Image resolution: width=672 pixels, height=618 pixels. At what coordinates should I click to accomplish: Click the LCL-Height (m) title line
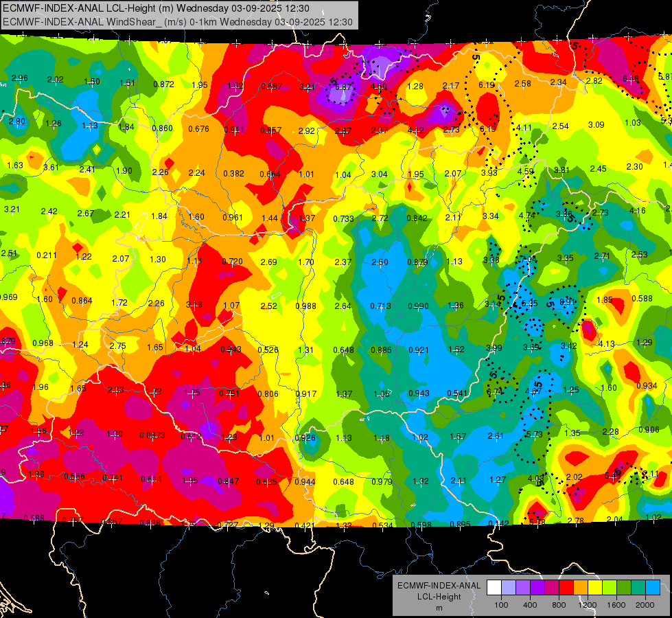(x=156, y=8)
